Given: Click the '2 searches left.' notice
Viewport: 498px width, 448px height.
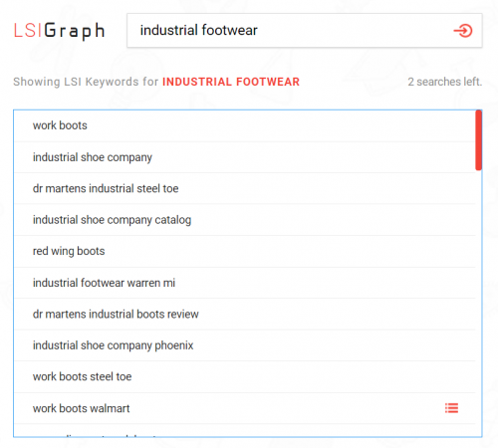Looking at the screenshot, I should 445,82.
